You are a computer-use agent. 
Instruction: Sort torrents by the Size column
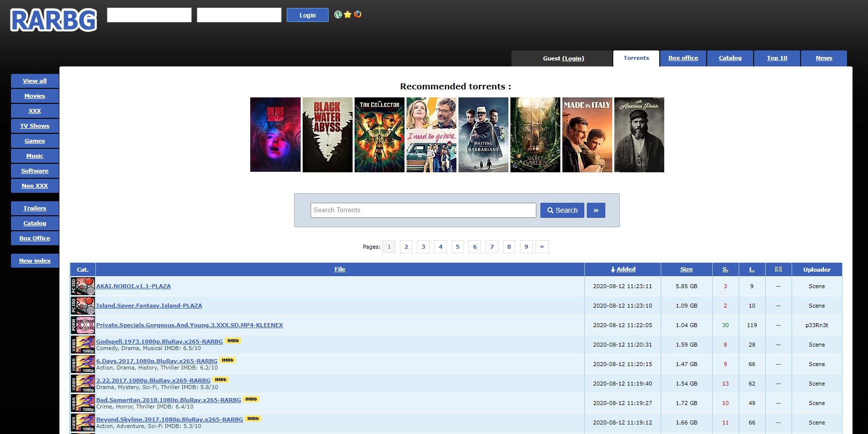tap(686, 269)
